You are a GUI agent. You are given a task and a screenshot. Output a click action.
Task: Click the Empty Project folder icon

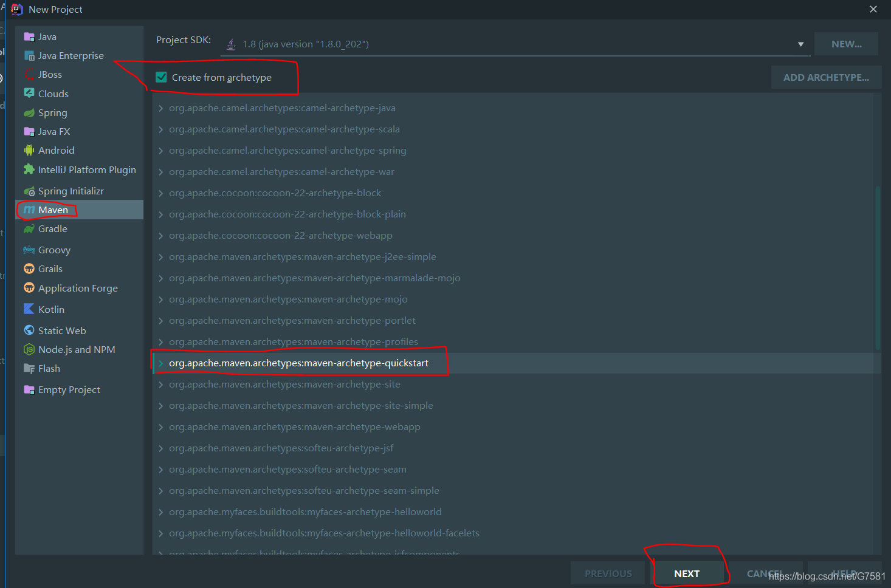[x=29, y=389]
